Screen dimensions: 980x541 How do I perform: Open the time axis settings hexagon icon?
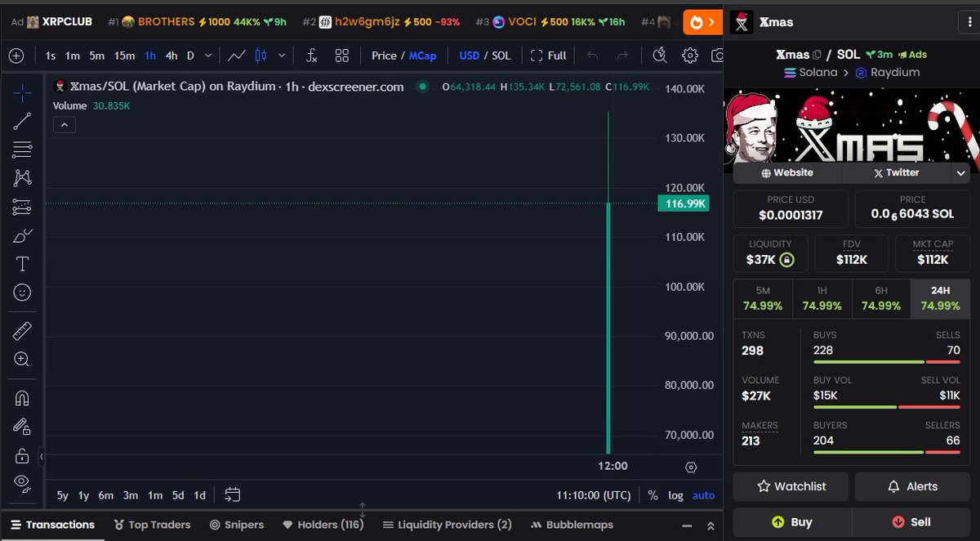(x=691, y=467)
